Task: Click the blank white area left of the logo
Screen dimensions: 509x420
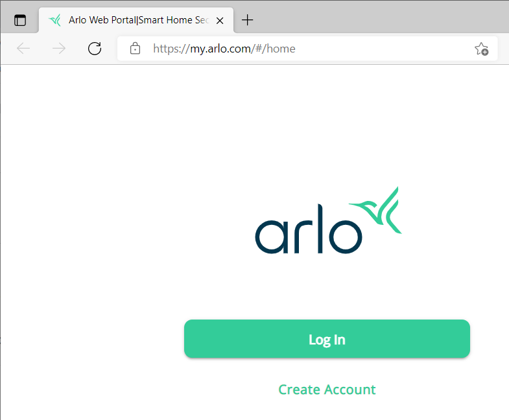Action: (x=97, y=227)
